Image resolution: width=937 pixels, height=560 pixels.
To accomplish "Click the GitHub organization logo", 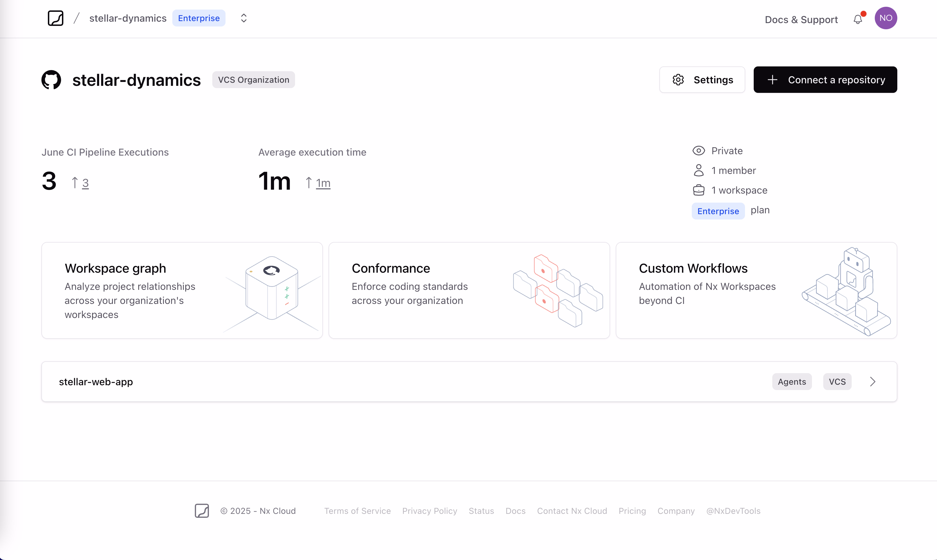I will [x=51, y=80].
